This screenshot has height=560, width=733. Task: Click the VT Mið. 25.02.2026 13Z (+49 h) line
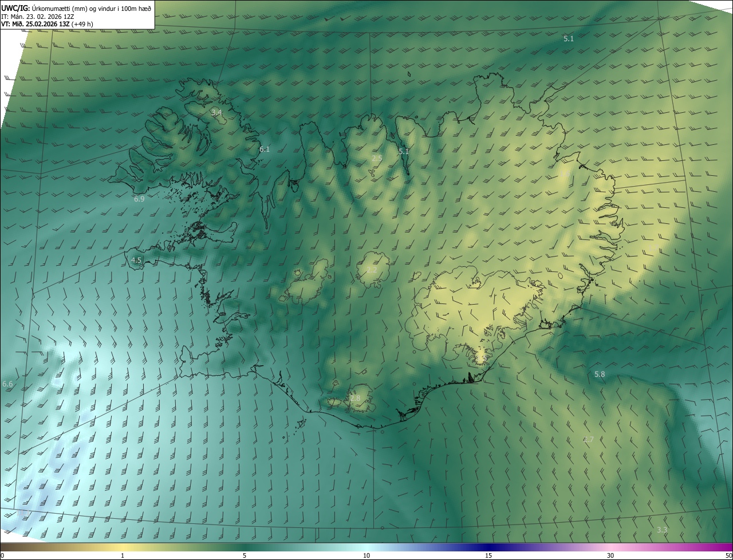tap(48, 24)
